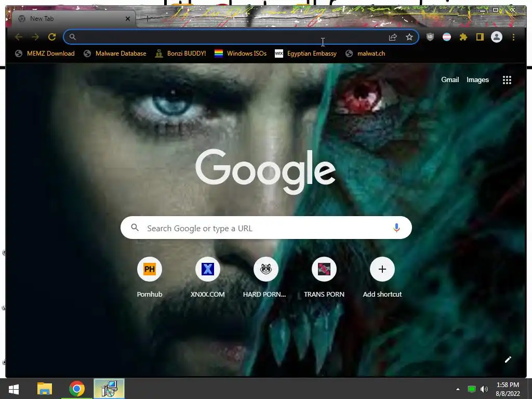Click the Chrome taskbar icon
Image resolution: width=532 pixels, height=399 pixels.
77,389
